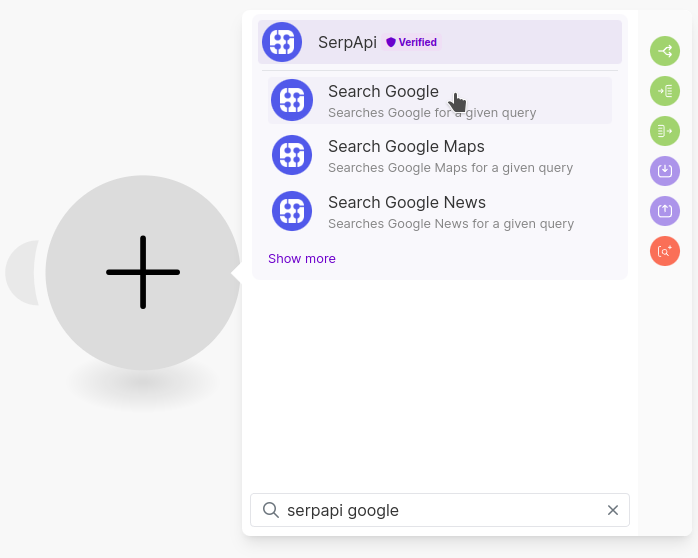Click the partial module circle behind the plus

[22, 272]
